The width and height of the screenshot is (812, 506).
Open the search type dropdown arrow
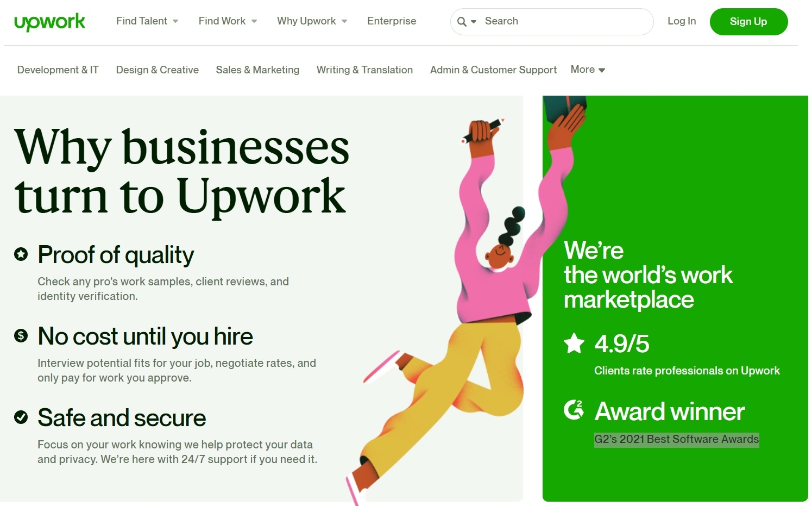click(x=474, y=22)
